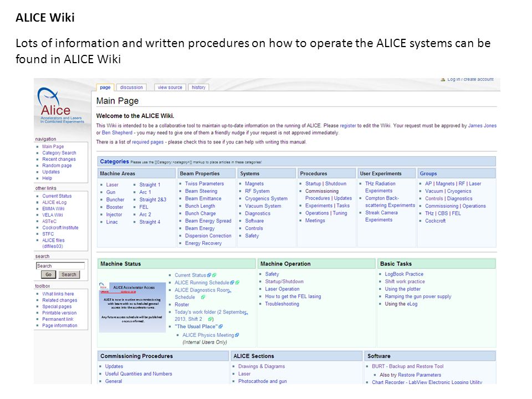Viewport: 532px width, 399px height.
Task: Click Log in / create account link
Action: pyautogui.click(x=470, y=79)
